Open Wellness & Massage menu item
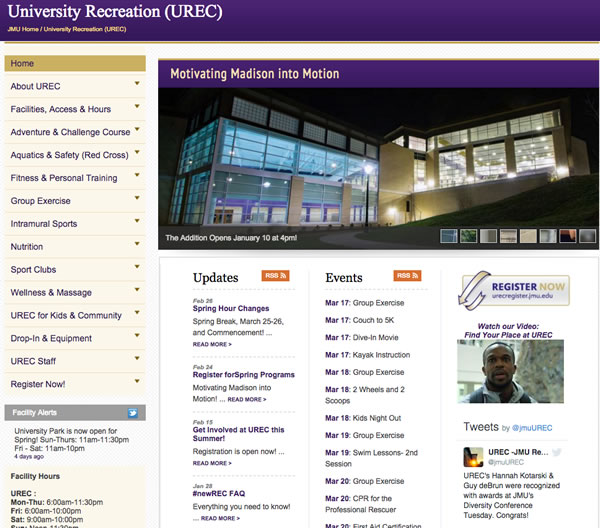The image size is (600, 528). coord(75,293)
